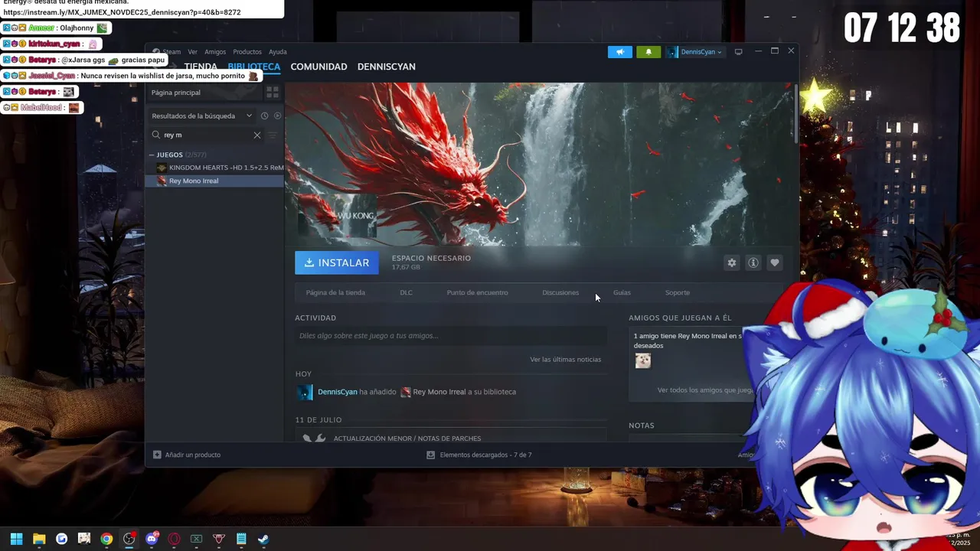Open the Windows Start button
The image size is (980, 551).
point(16,539)
